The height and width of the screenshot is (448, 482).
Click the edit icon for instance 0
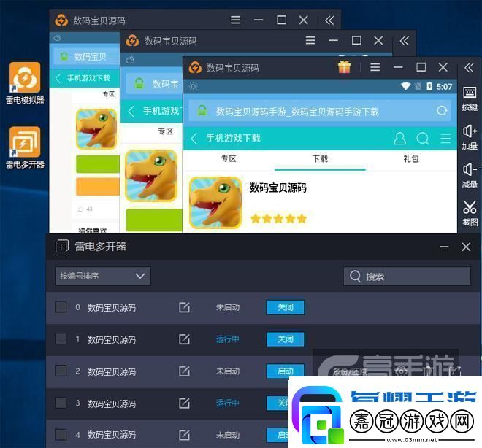click(x=184, y=307)
